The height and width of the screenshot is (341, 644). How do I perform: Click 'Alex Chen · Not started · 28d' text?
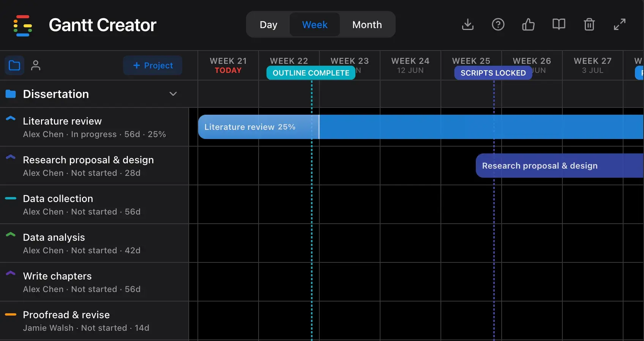point(82,173)
